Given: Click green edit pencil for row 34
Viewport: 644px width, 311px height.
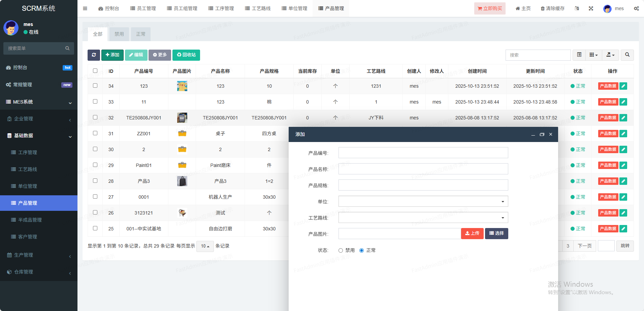Looking at the screenshot, I should coord(623,86).
